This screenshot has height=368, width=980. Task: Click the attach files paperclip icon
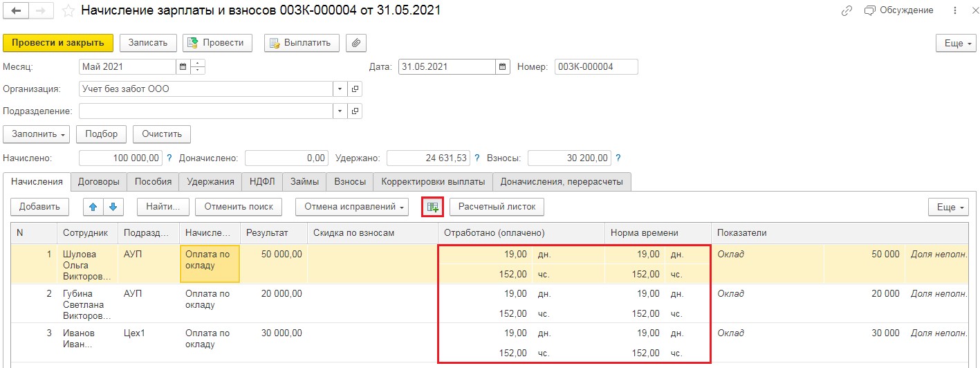(355, 43)
